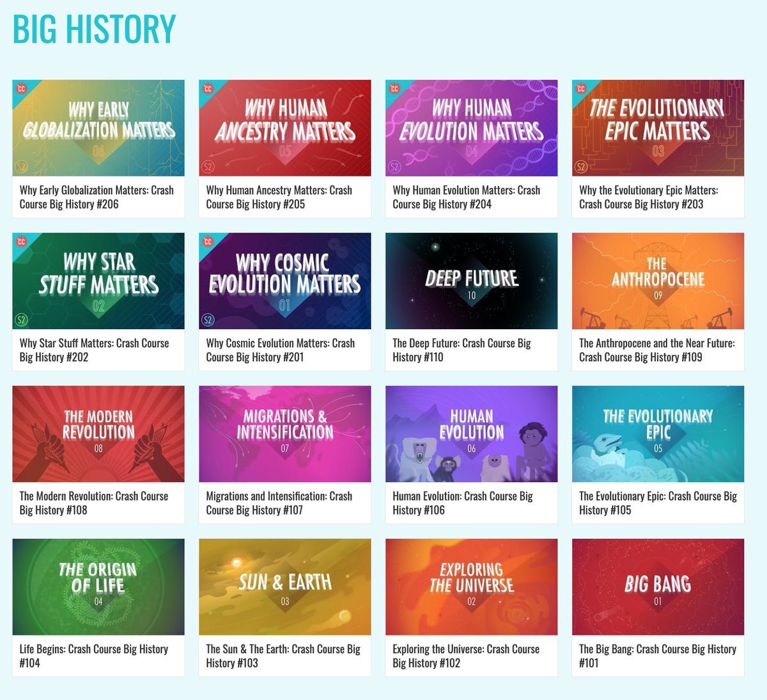
Task: Open the Deep Future video thumbnail
Action: pyautogui.click(x=472, y=281)
